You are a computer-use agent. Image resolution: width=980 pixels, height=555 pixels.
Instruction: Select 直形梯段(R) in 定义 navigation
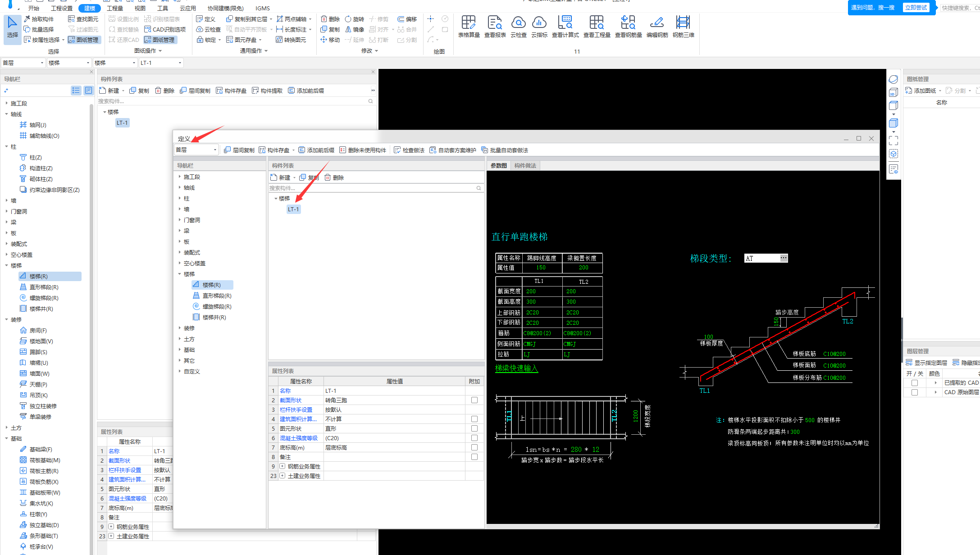[x=212, y=296]
